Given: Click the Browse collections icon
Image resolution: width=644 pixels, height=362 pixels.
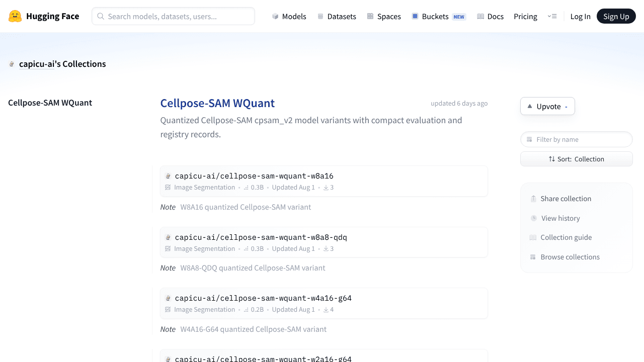Looking at the screenshot, I should [x=533, y=257].
